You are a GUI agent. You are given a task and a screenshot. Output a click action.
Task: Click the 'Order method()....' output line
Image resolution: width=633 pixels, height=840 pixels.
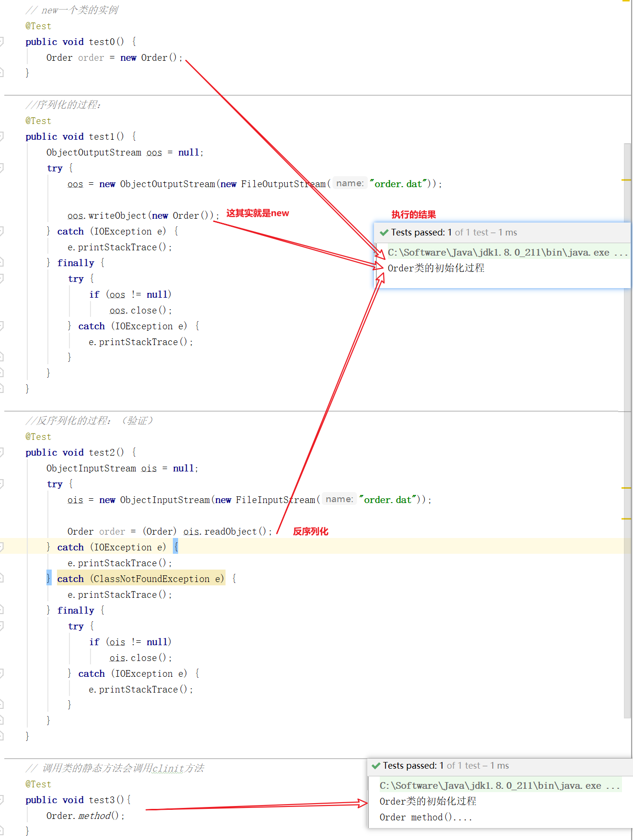[x=426, y=818]
